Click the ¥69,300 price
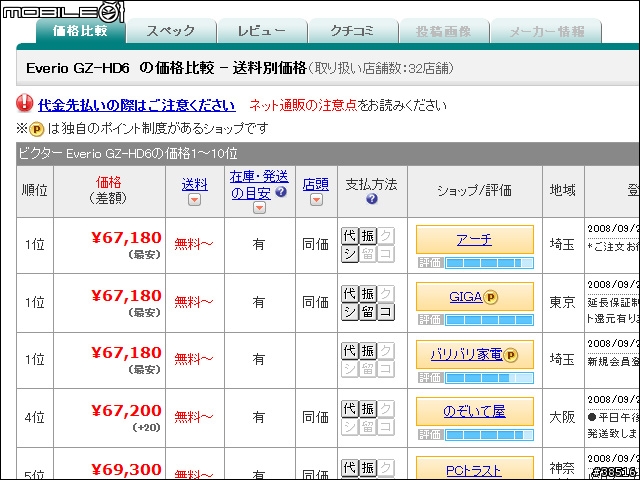 point(126,470)
